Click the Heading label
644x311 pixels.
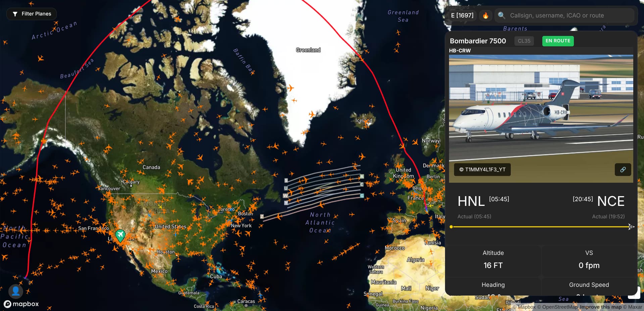coord(493,285)
